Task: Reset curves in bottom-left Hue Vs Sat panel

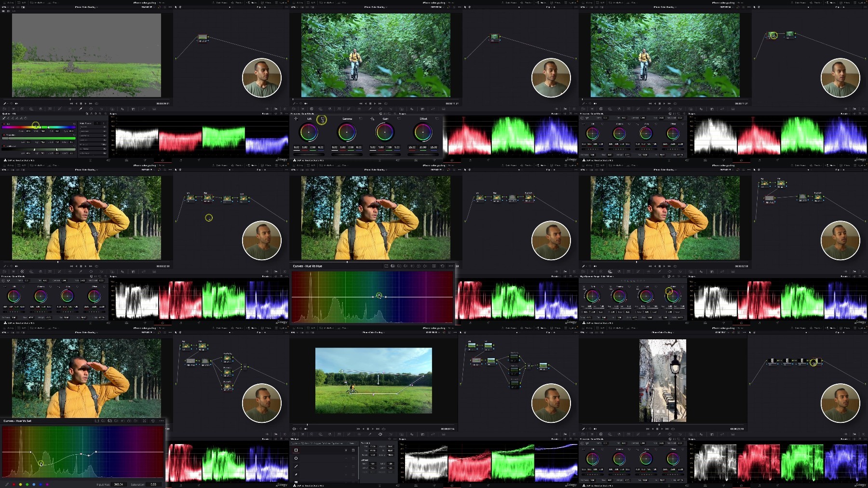Action: (x=153, y=421)
